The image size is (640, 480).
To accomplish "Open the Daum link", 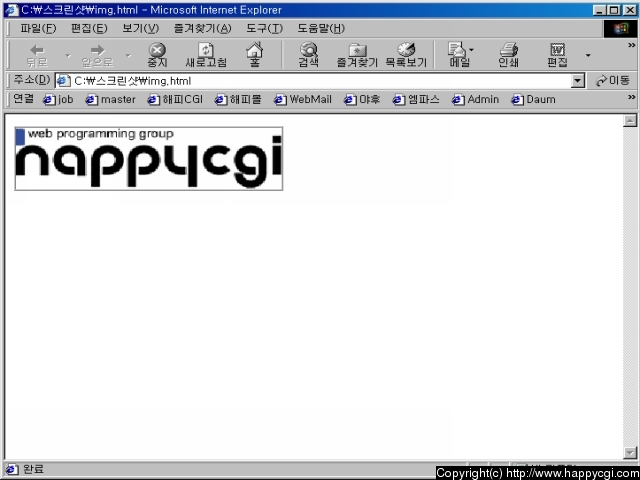I will click(533, 99).
